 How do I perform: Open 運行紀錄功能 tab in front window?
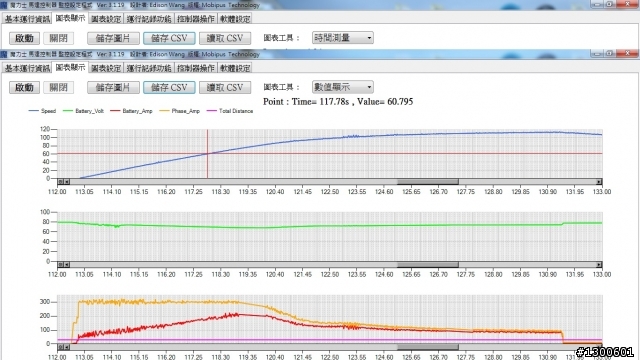click(149, 68)
